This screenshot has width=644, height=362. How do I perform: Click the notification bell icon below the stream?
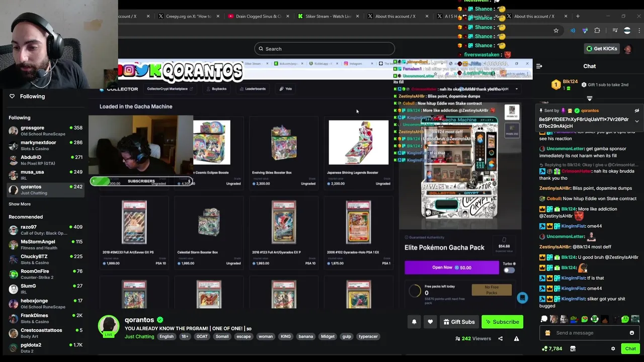click(414, 322)
